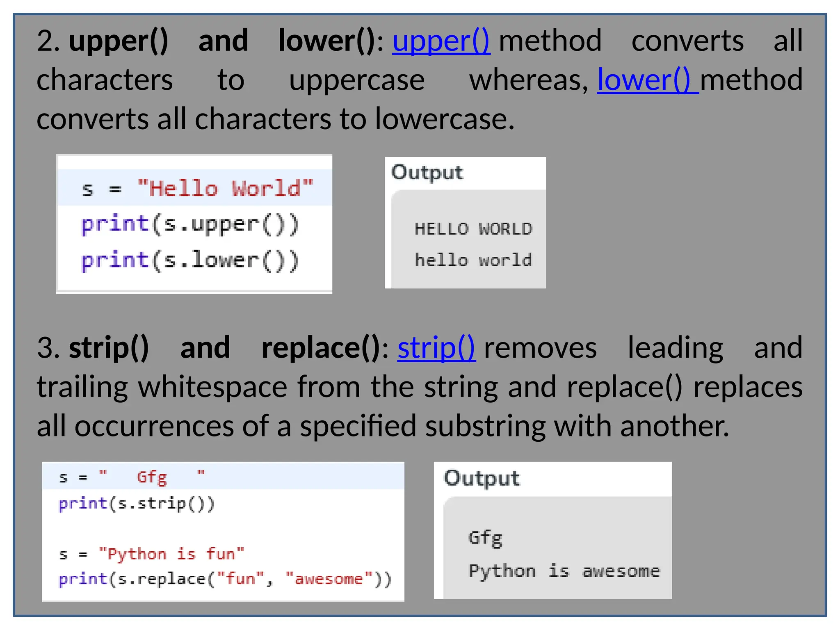Click the first Output heading
Screen dimensions: 840x630
click(x=427, y=173)
